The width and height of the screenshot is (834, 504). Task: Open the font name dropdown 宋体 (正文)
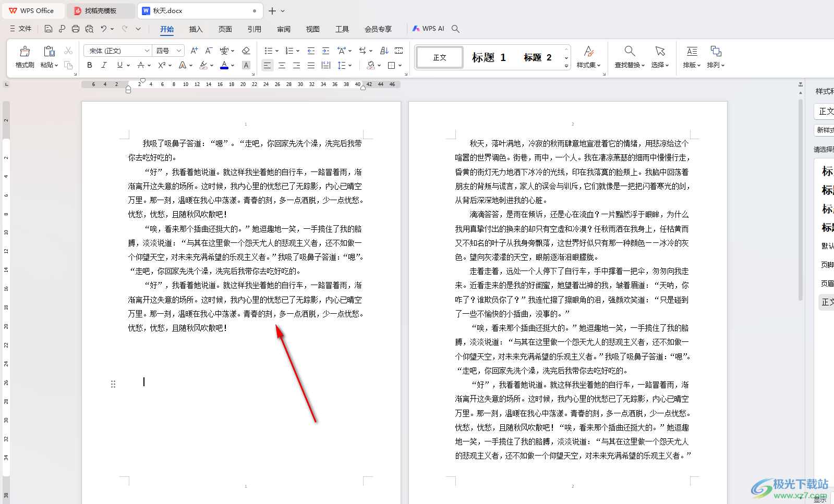[147, 51]
